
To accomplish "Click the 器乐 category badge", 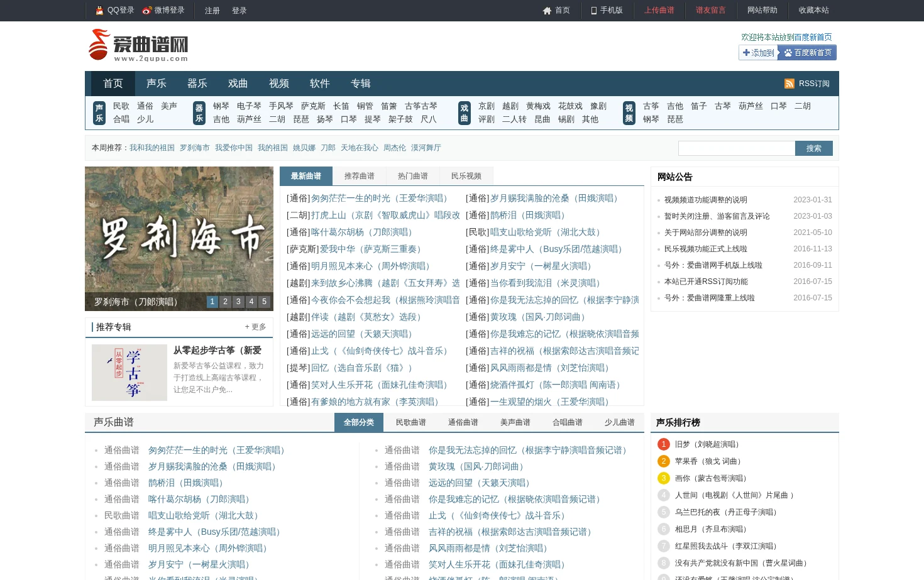I will point(199,113).
